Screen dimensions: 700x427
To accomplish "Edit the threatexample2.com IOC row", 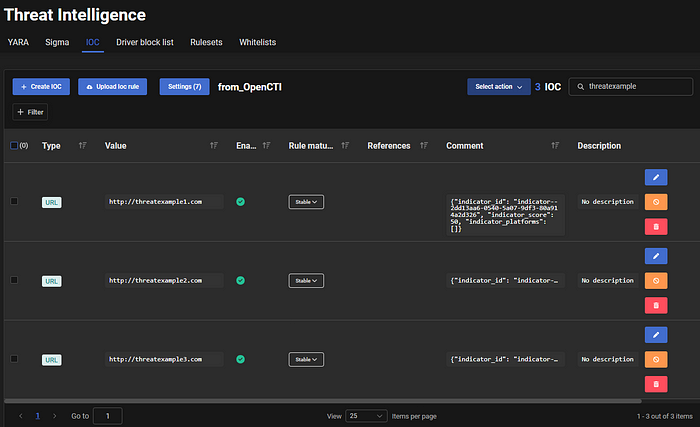I will point(657,257).
